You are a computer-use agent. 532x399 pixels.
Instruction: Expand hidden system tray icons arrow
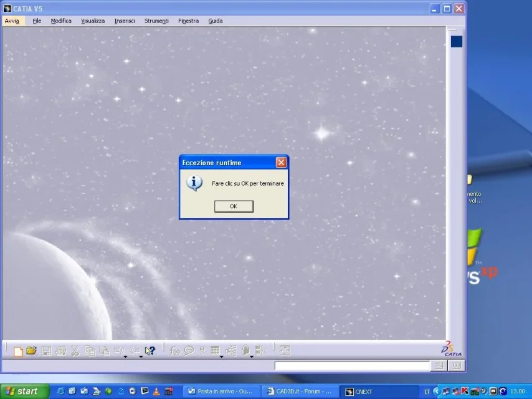pos(437,392)
